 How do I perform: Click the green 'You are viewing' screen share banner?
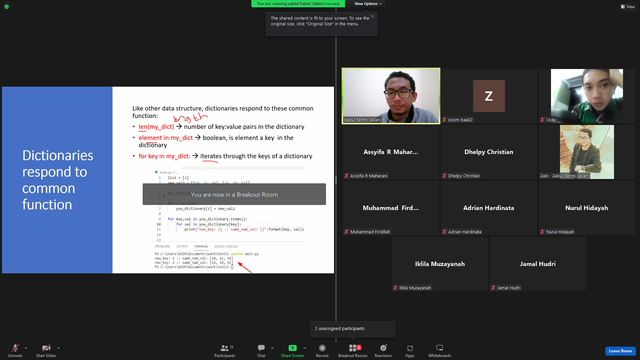click(298, 4)
